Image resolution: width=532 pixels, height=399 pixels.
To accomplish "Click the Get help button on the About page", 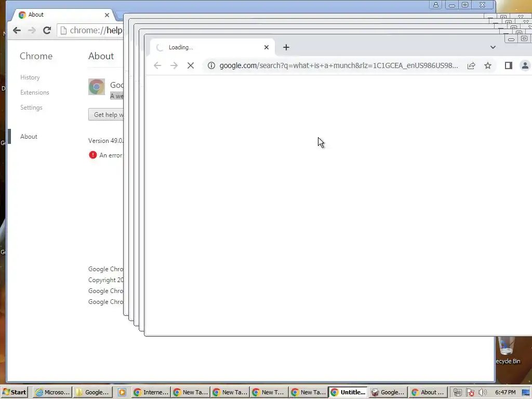I will point(106,115).
